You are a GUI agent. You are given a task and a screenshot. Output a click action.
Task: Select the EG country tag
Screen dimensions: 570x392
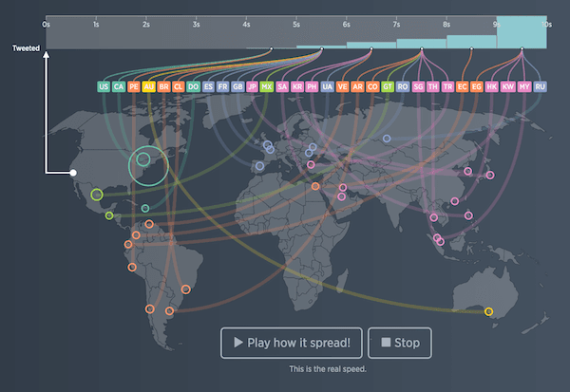(477, 86)
